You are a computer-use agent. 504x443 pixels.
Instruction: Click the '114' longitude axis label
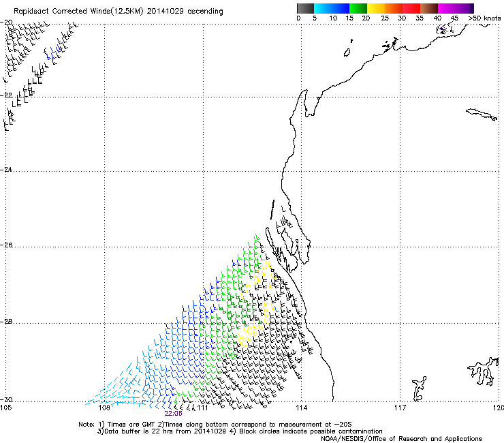pos(301,408)
